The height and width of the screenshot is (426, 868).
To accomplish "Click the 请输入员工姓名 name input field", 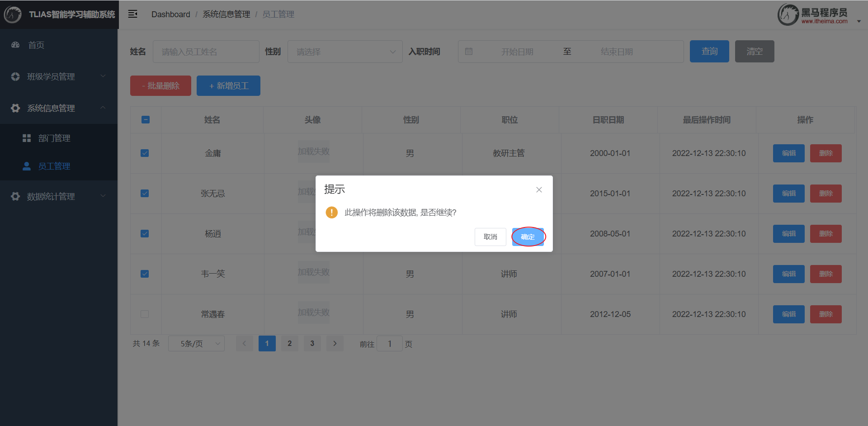I will pyautogui.click(x=206, y=52).
